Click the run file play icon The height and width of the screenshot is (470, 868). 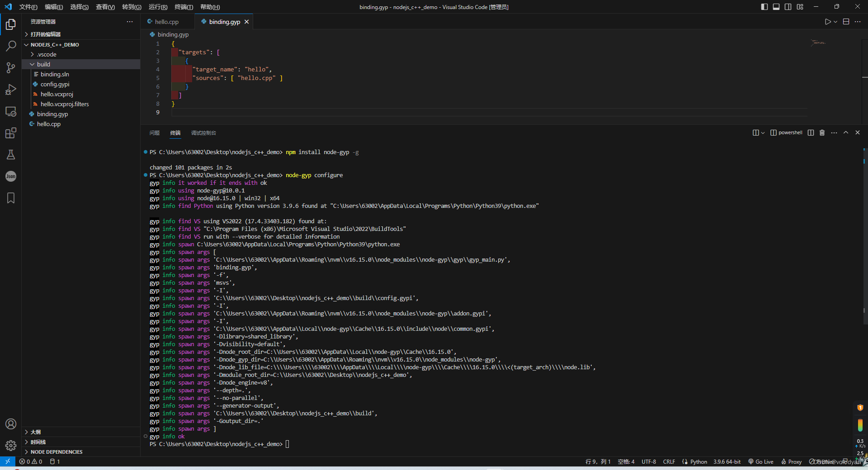coord(827,22)
